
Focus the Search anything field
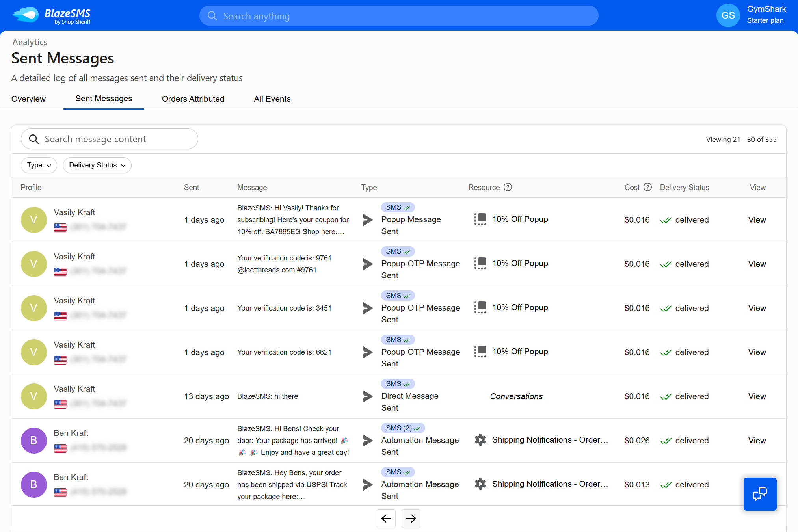399,16
